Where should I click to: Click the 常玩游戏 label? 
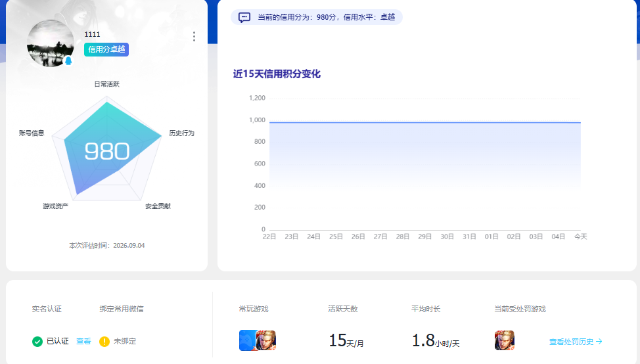pos(254,309)
